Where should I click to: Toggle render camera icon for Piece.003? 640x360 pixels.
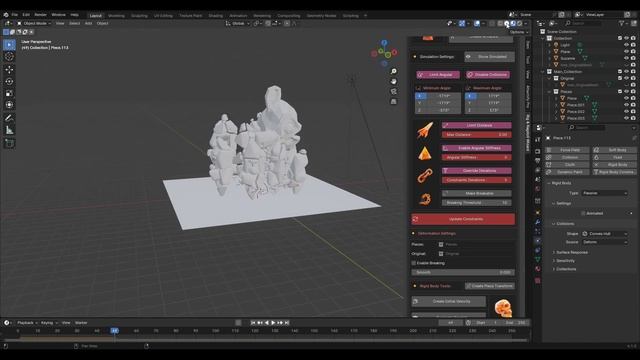click(x=633, y=118)
